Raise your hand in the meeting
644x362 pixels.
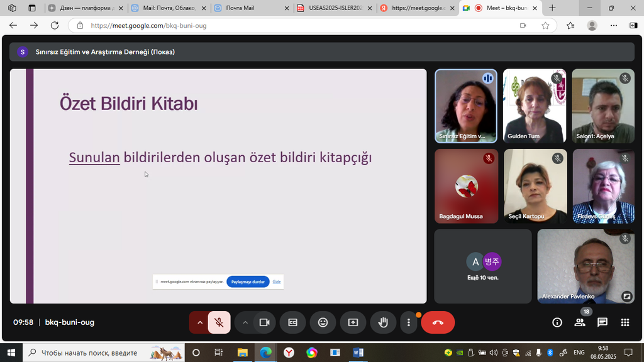(x=383, y=322)
